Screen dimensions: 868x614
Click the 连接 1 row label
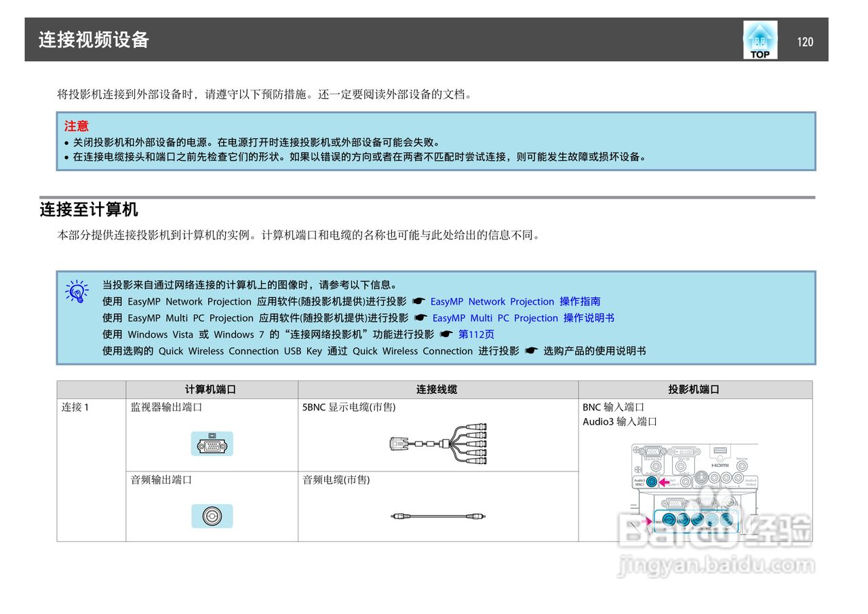[x=75, y=407]
